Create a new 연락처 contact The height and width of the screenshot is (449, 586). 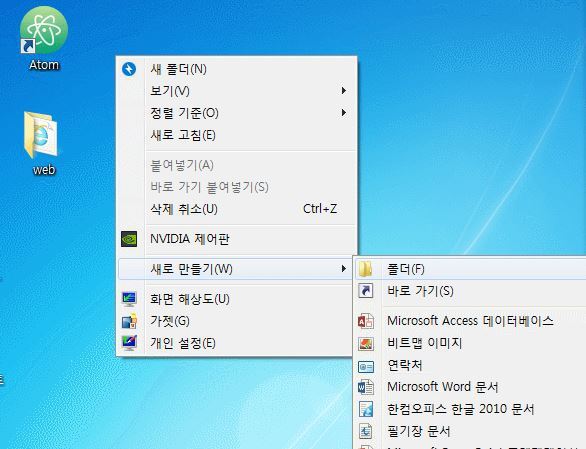tap(470, 365)
